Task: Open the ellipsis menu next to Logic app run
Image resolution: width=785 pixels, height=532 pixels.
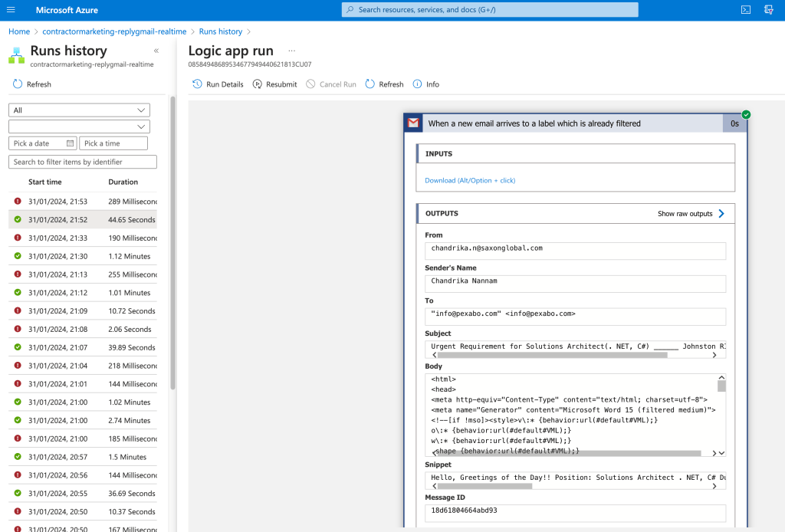Action: 292,51
